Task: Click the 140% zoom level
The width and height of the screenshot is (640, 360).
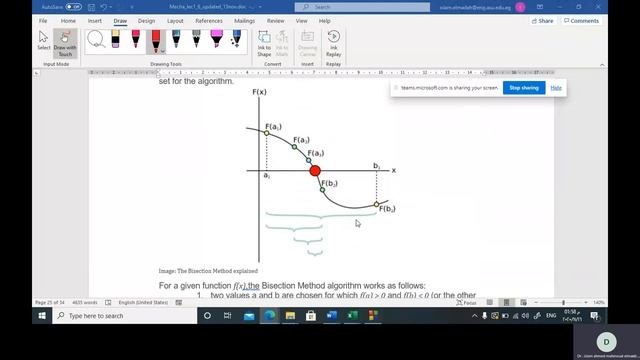Action: (x=599, y=302)
